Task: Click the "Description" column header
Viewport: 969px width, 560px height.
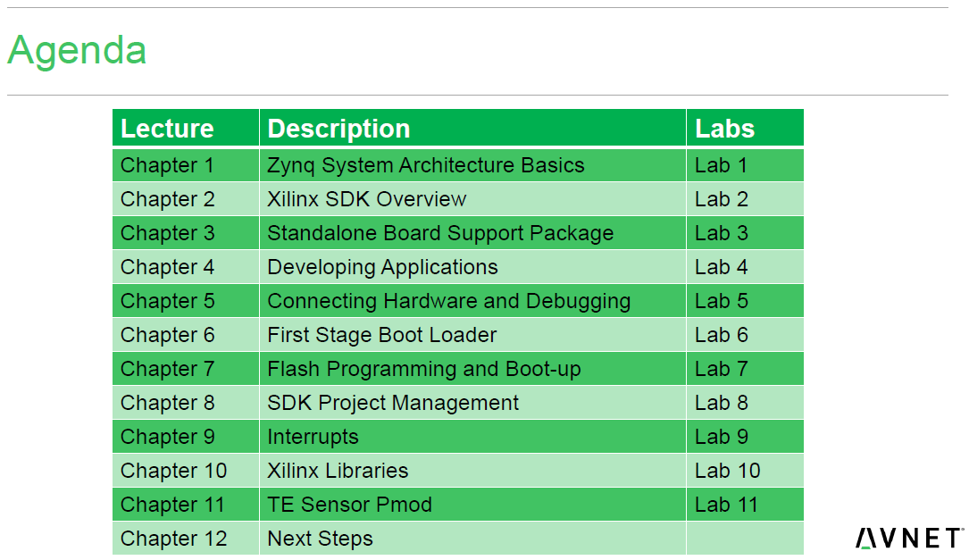Action: coord(472,128)
